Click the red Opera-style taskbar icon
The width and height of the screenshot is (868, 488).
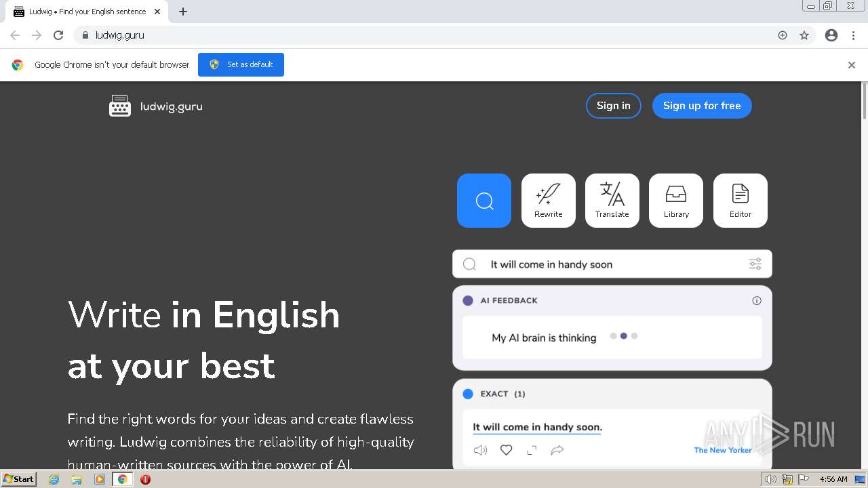coord(145,479)
